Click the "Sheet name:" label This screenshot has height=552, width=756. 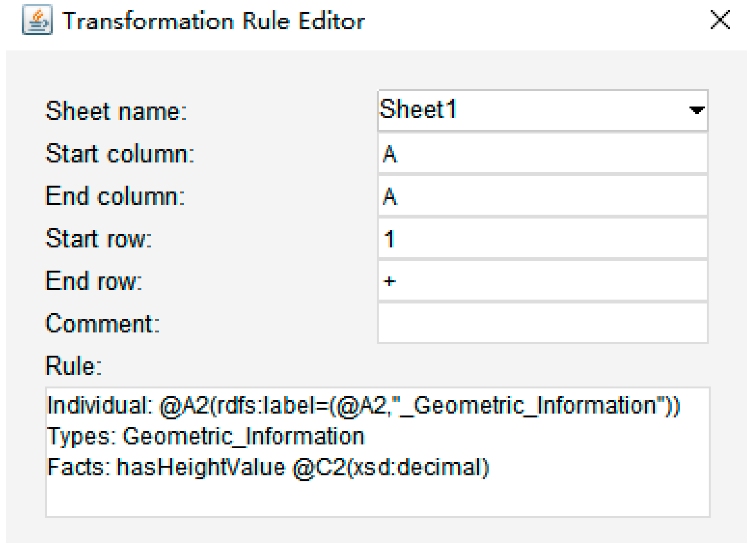(x=116, y=111)
